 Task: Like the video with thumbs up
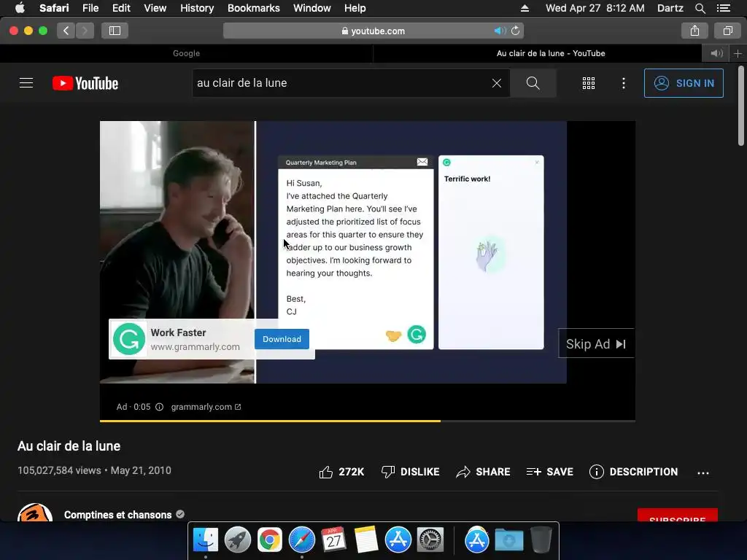coord(341,472)
